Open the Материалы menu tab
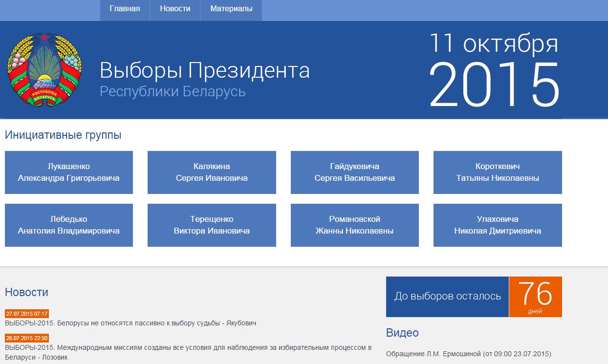608x364 pixels. pos(231,10)
